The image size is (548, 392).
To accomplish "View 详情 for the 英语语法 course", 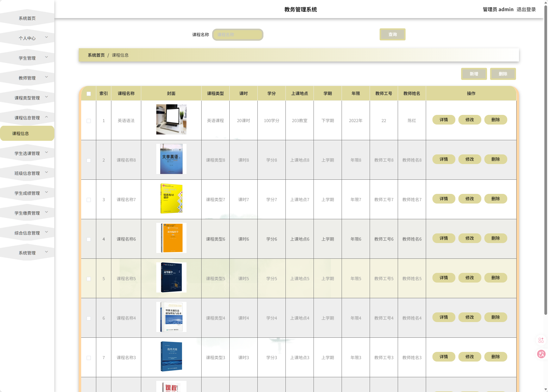I will pos(444,120).
